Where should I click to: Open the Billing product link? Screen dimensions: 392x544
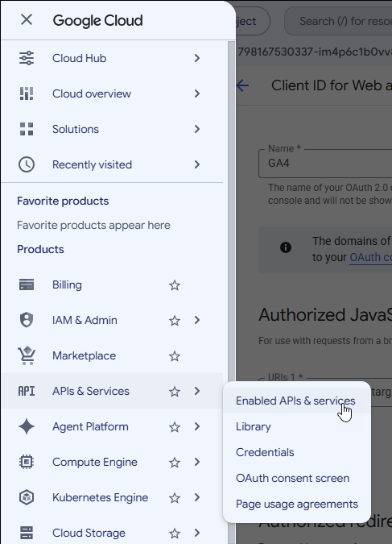(x=68, y=284)
